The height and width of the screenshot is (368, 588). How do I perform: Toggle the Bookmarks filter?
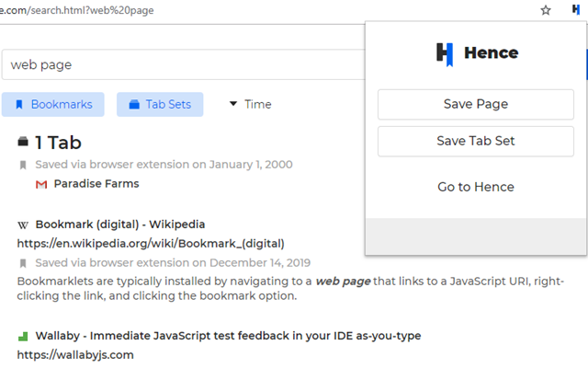coord(53,104)
